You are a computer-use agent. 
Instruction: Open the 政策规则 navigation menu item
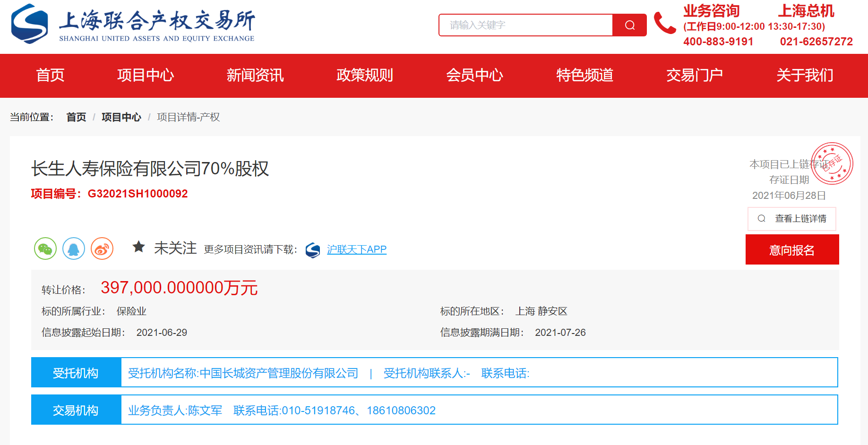click(365, 75)
